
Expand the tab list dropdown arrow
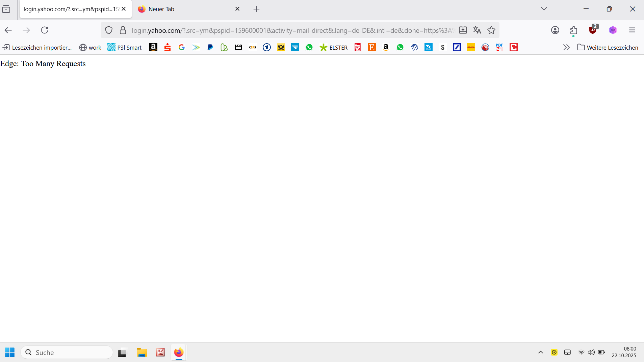pos(544,9)
